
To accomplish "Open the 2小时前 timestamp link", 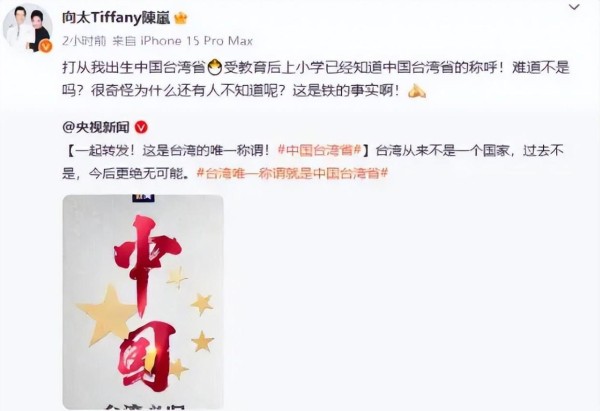I will click(84, 41).
